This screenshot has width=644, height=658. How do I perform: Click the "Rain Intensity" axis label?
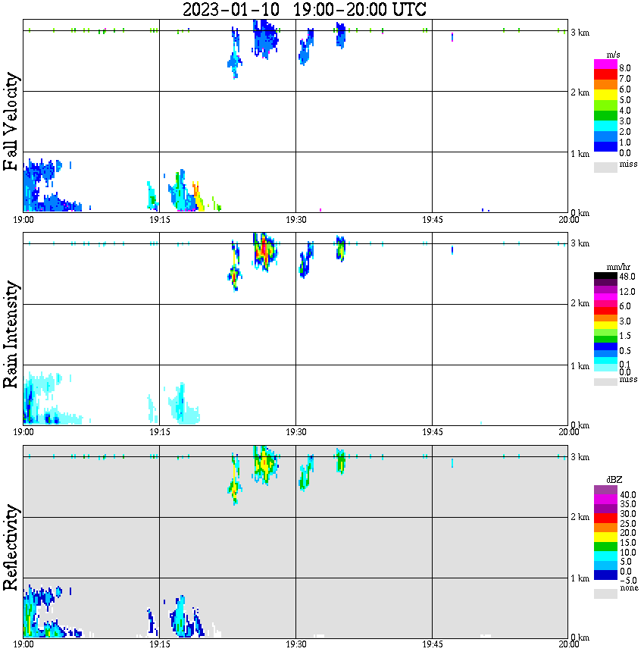pyautogui.click(x=11, y=334)
